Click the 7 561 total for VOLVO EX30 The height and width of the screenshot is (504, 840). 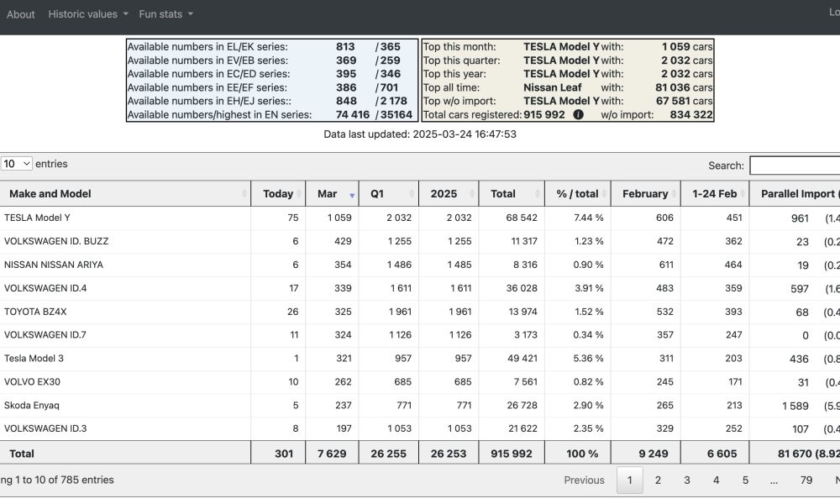click(526, 382)
